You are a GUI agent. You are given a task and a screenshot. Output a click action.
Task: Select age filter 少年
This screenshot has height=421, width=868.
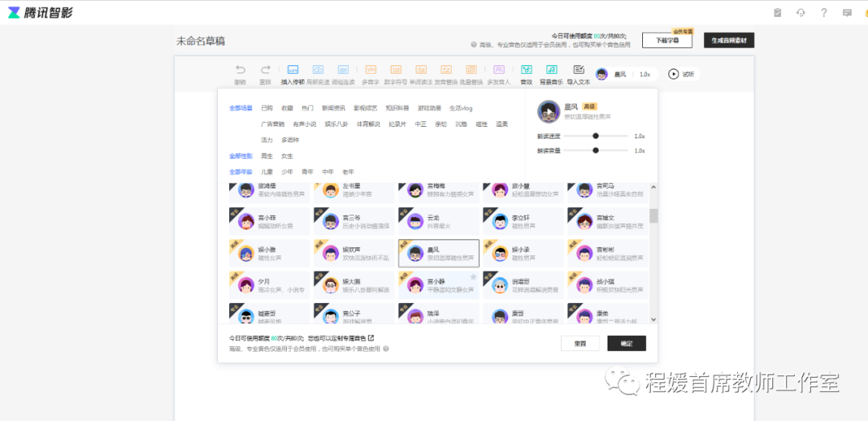tap(287, 172)
